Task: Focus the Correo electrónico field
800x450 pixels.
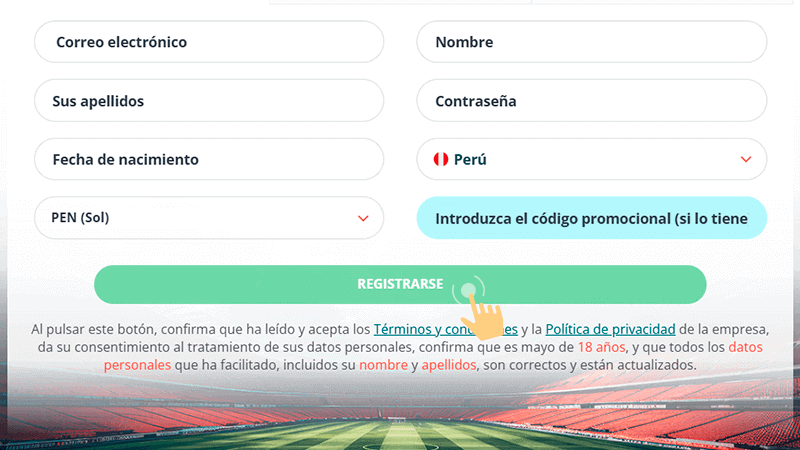Action: 209,42
